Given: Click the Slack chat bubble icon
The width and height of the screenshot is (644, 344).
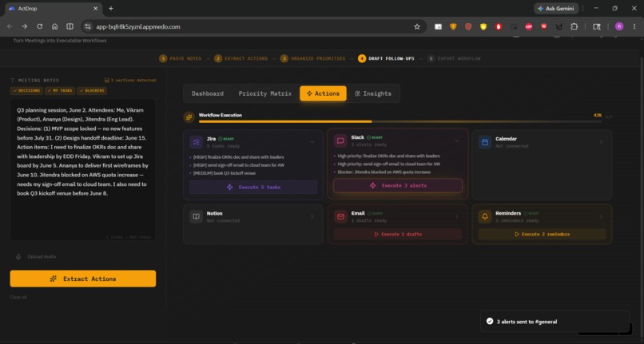Looking at the screenshot, I should pyautogui.click(x=340, y=140).
